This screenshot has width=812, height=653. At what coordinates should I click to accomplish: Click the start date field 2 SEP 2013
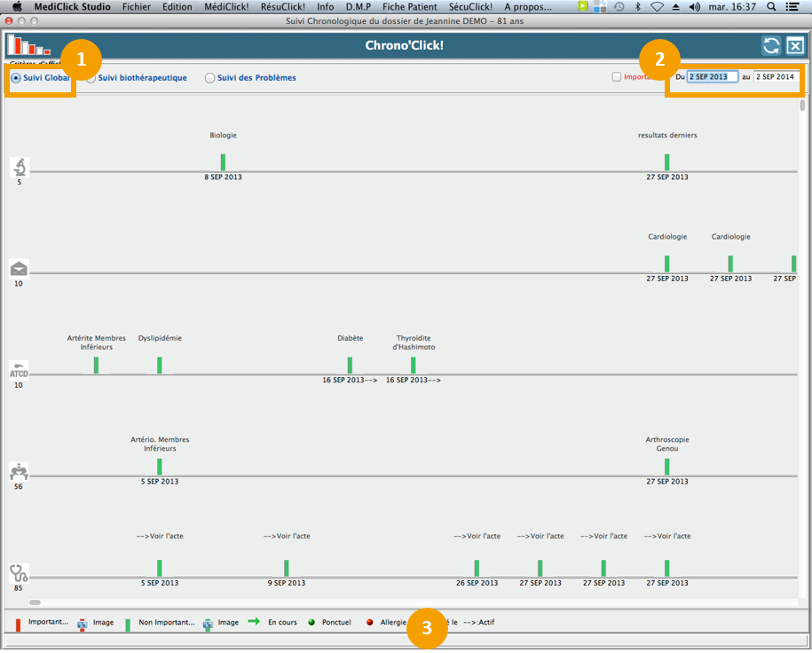coord(712,77)
